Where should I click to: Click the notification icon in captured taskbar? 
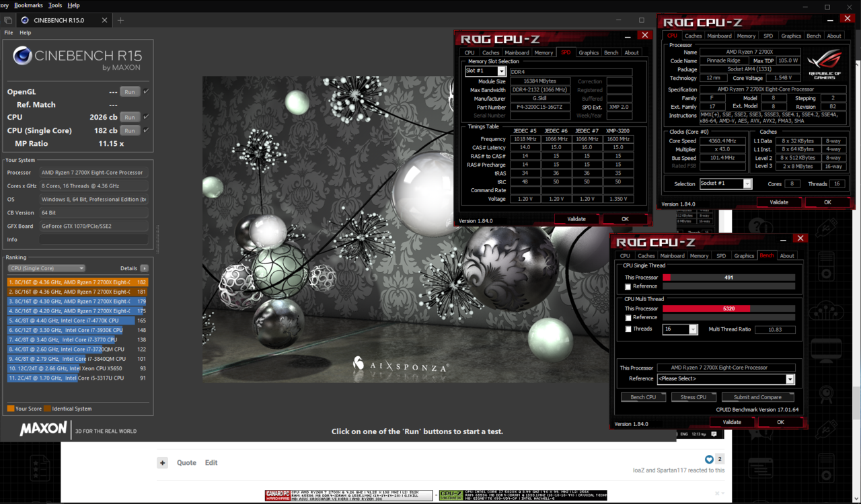(x=714, y=434)
